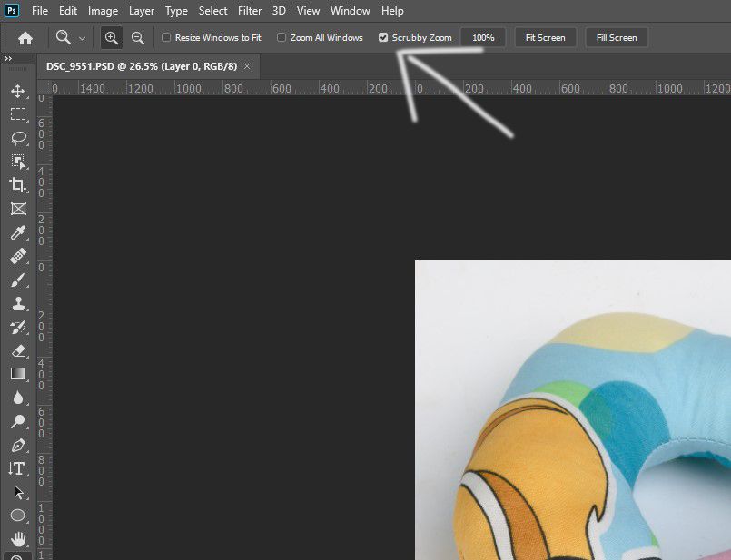Select the Brush tool

click(18, 280)
